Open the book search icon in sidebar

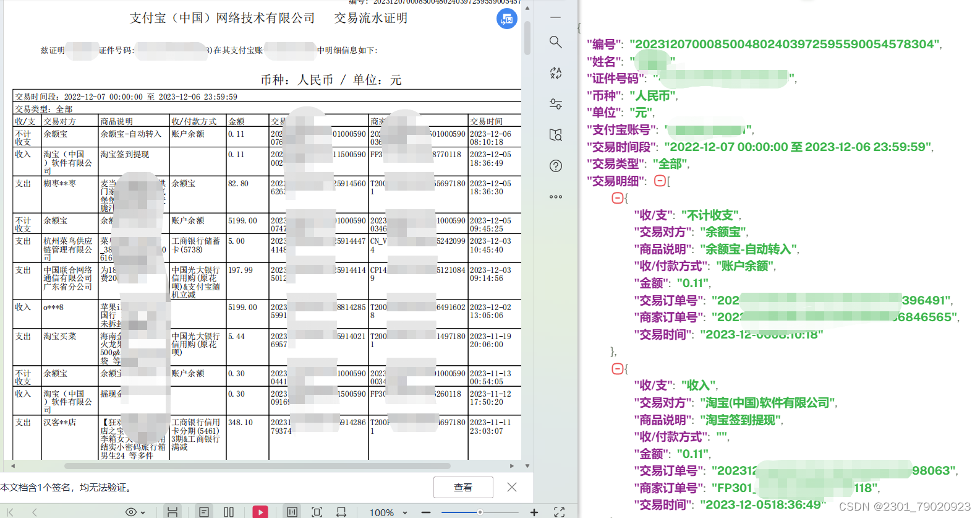point(556,135)
